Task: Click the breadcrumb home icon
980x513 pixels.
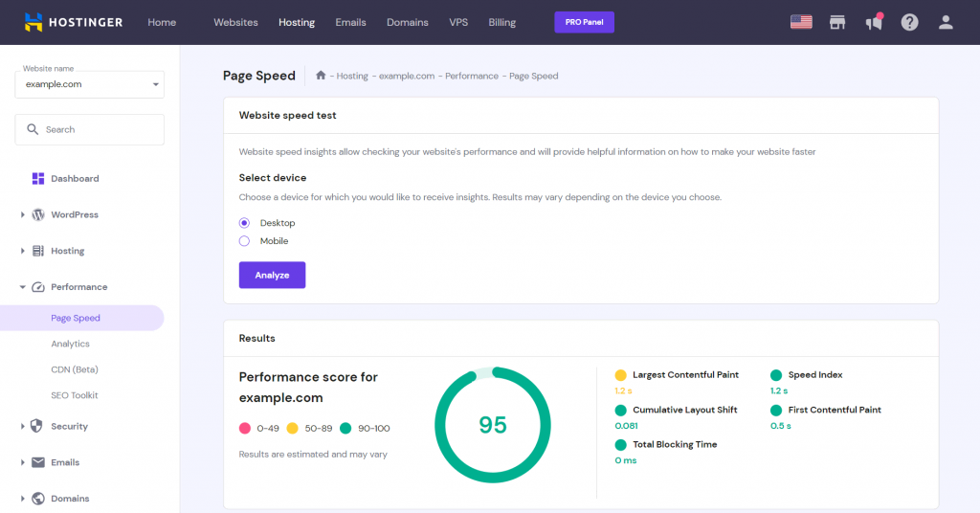Action: [x=322, y=76]
